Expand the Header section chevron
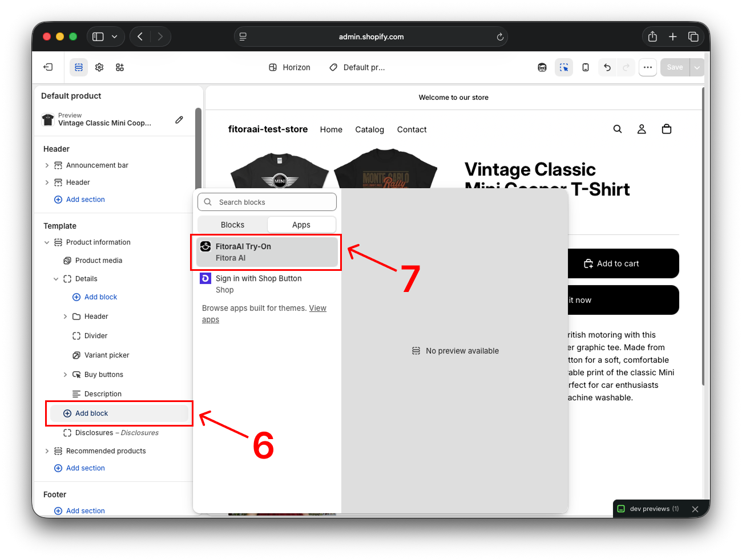This screenshot has width=742, height=560. click(x=47, y=182)
